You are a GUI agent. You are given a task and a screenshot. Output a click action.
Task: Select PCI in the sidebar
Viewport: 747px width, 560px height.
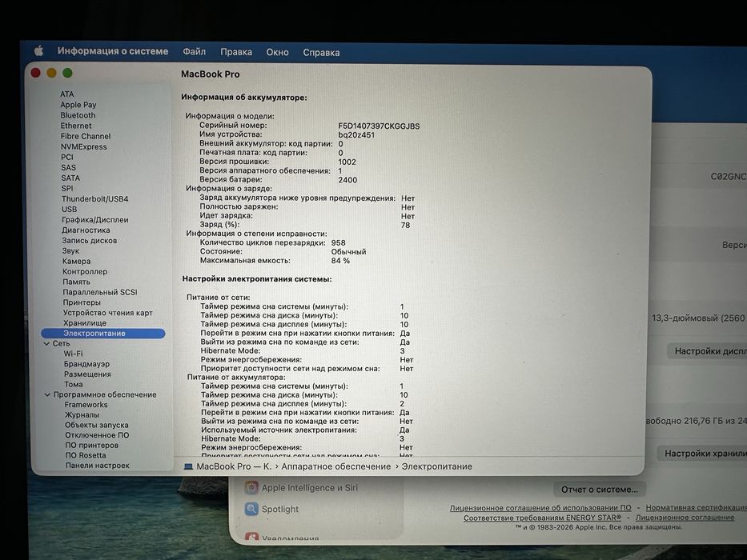pyautogui.click(x=67, y=157)
